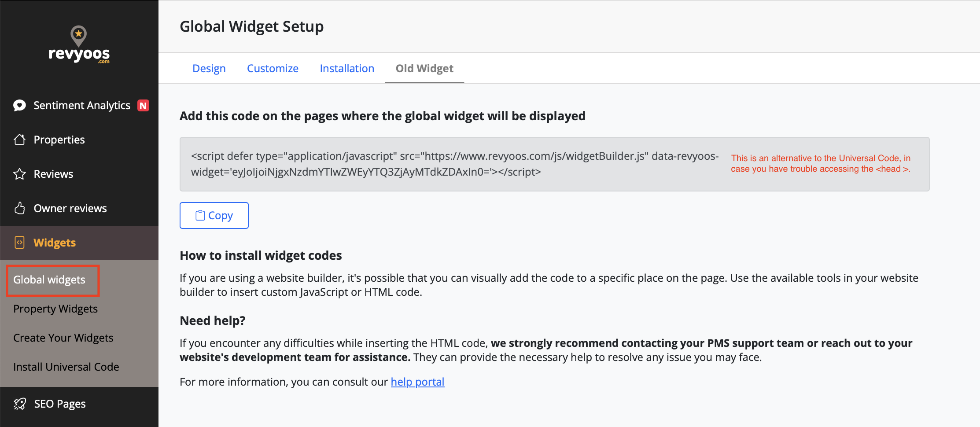Click the revyoos logo
This screenshot has width=980, height=427.
[79, 45]
